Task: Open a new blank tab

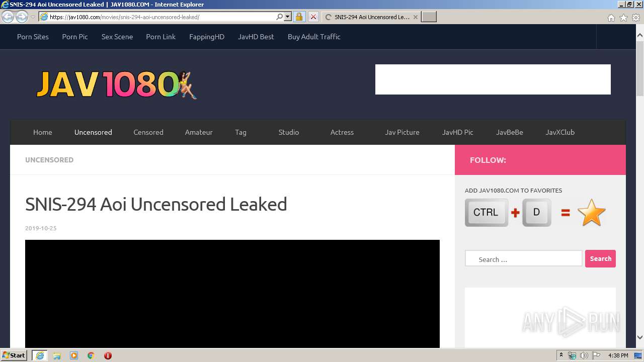Action: (429, 17)
